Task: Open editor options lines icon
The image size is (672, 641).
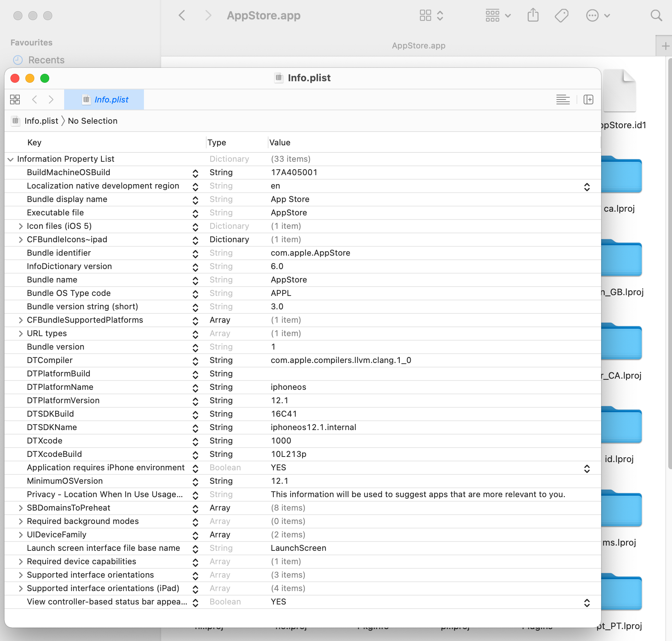Action: [x=563, y=100]
